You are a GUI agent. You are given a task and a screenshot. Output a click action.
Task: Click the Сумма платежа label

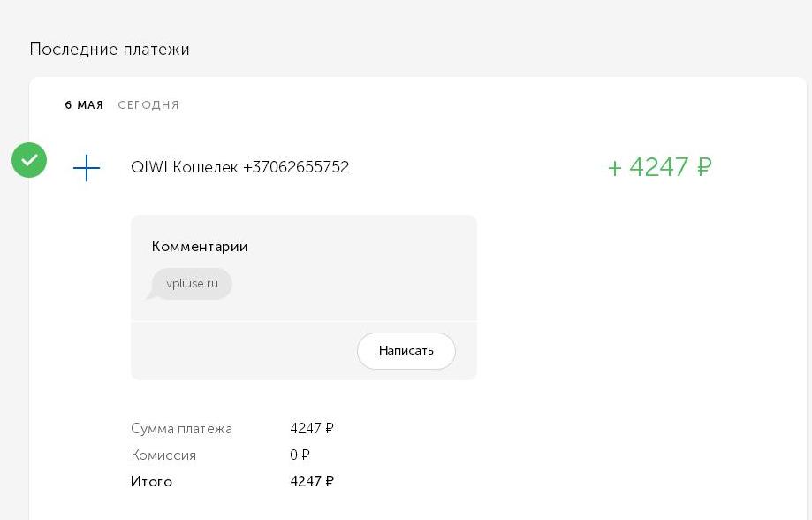(181, 429)
